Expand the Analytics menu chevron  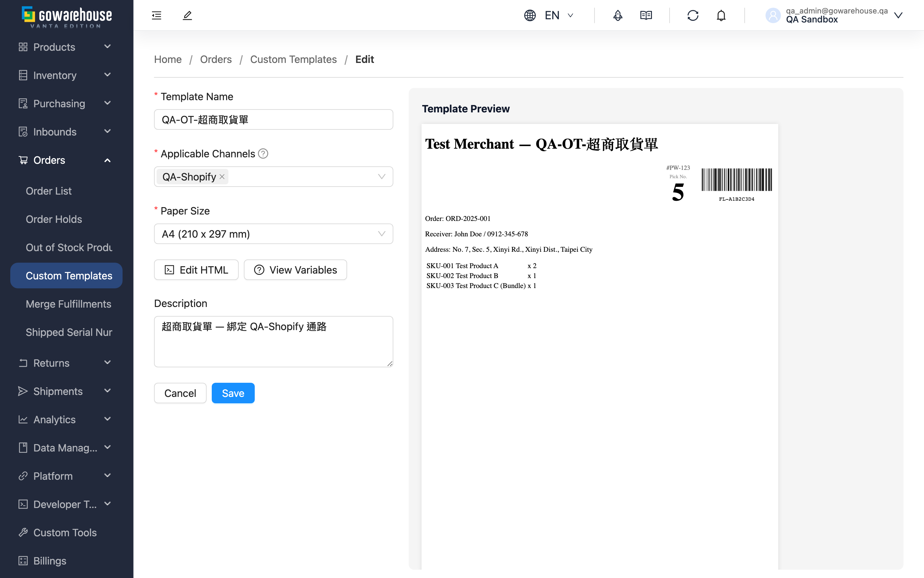pyautogui.click(x=108, y=419)
